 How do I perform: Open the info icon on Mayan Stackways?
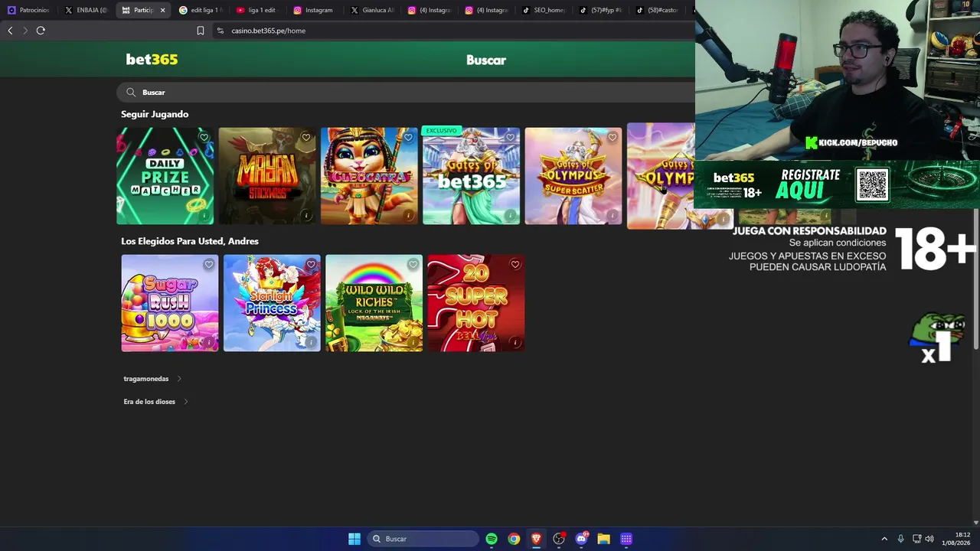click(306, 216)
